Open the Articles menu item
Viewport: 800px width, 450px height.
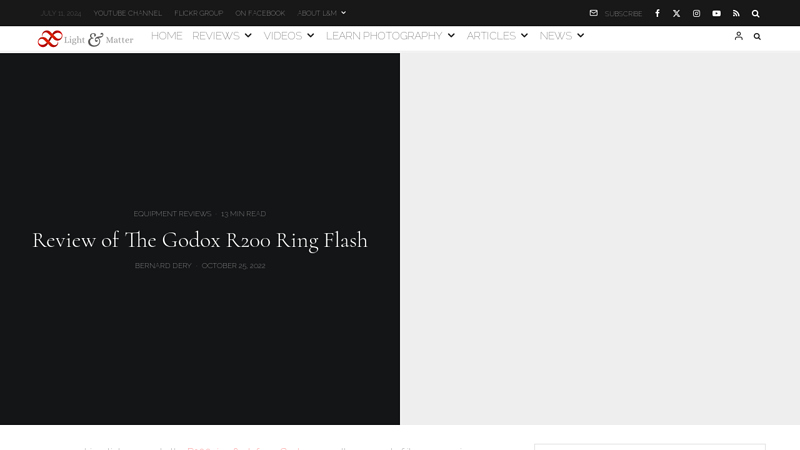(491, 36)
